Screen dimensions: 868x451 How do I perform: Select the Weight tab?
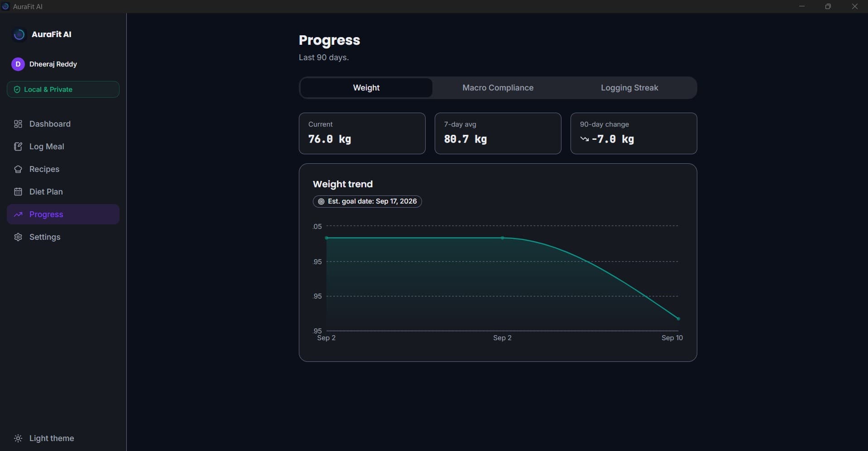click(x=366, y=88)
